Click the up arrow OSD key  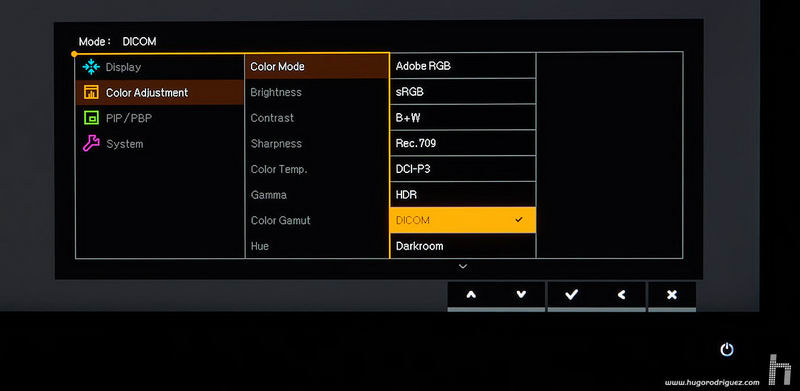[x=471, y=295]
